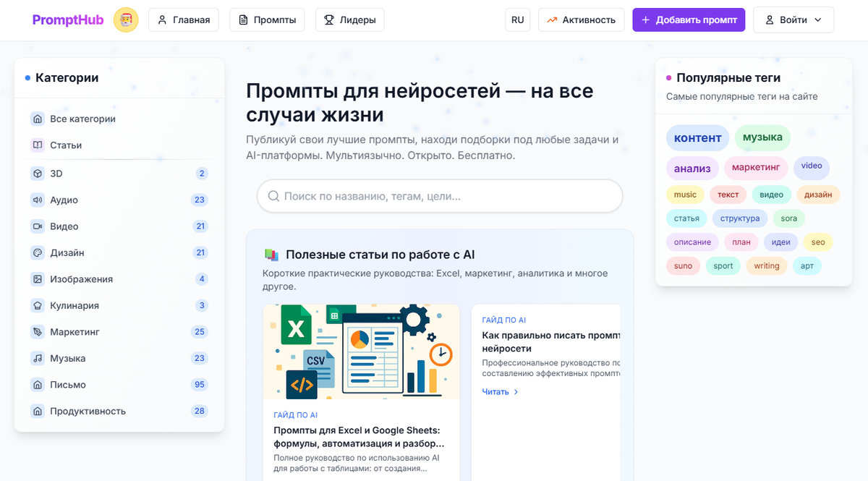
Task: Select the структура tag
Action: pos(740,218)
